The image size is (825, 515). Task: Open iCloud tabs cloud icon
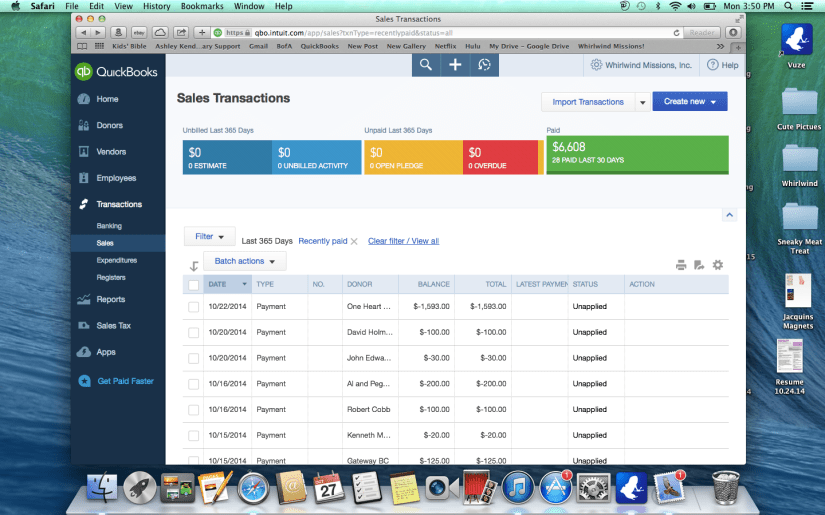point(160,33)
